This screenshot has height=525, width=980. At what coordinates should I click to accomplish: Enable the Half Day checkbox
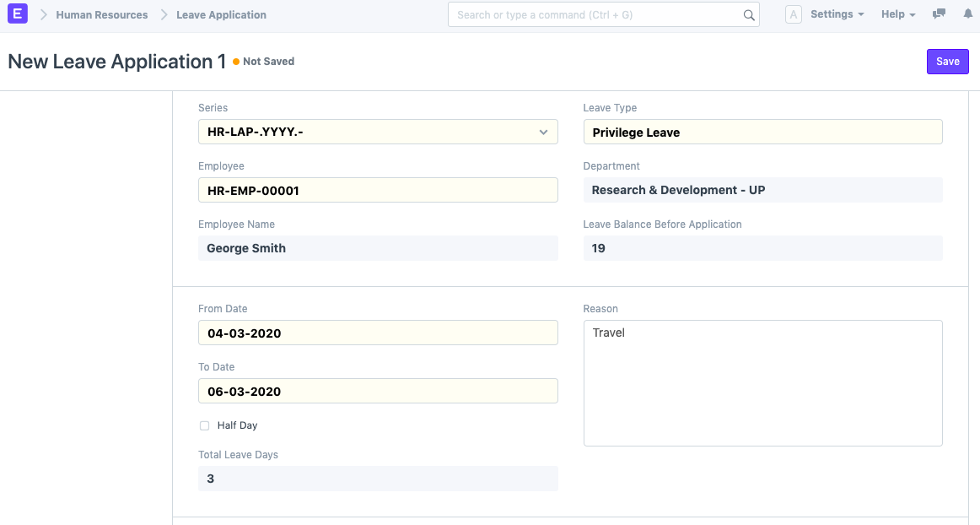[204, 425]
